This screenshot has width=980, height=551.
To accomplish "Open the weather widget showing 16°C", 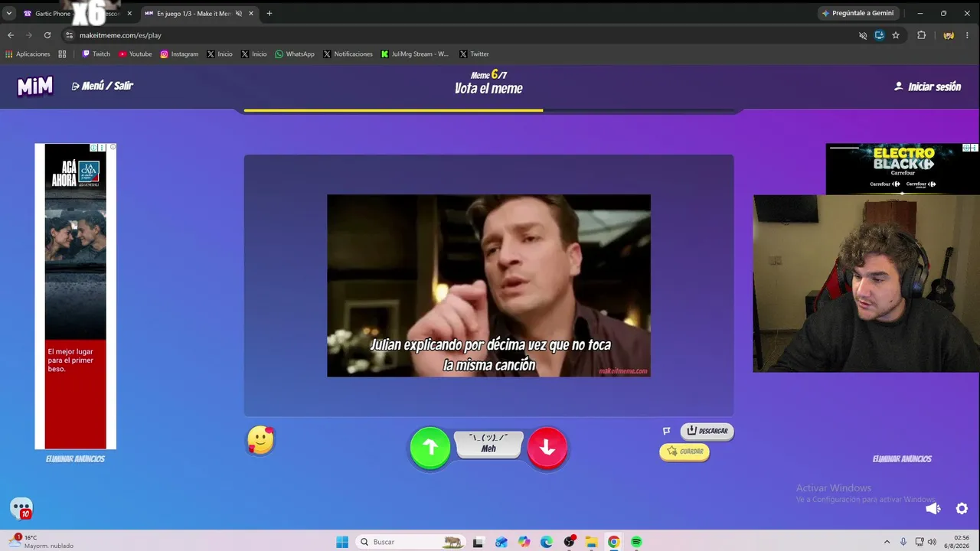I will click(42, 542).
